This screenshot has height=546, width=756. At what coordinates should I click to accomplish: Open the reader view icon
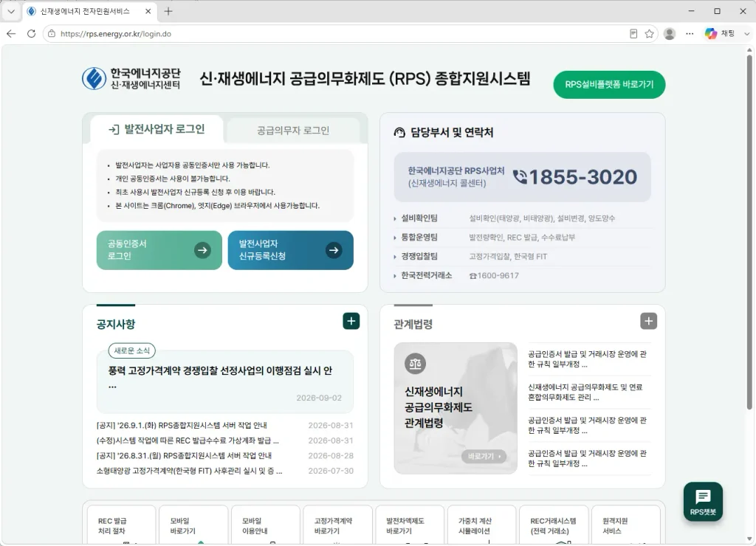click(x=633, y=34)
